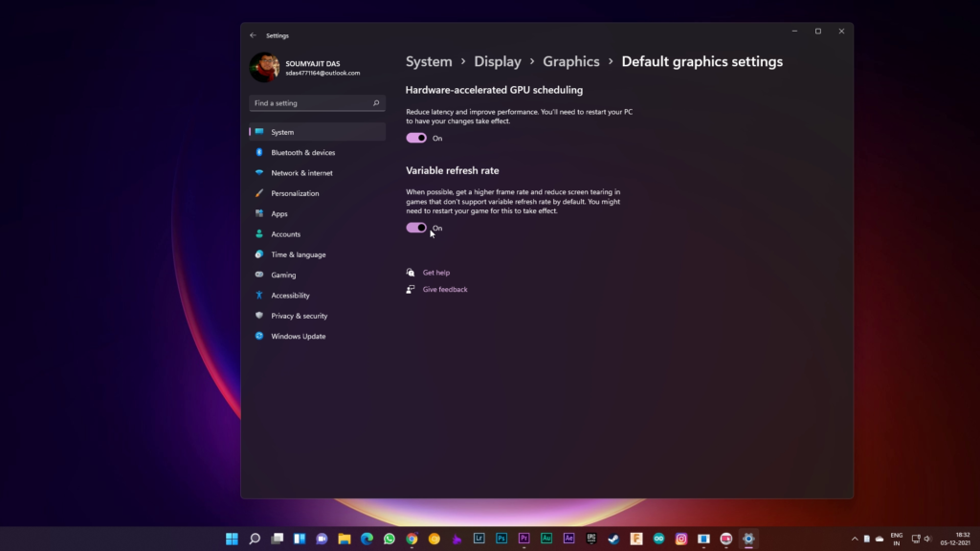
Task: Go back using the Settings back arrow
Action: [253, 35]
